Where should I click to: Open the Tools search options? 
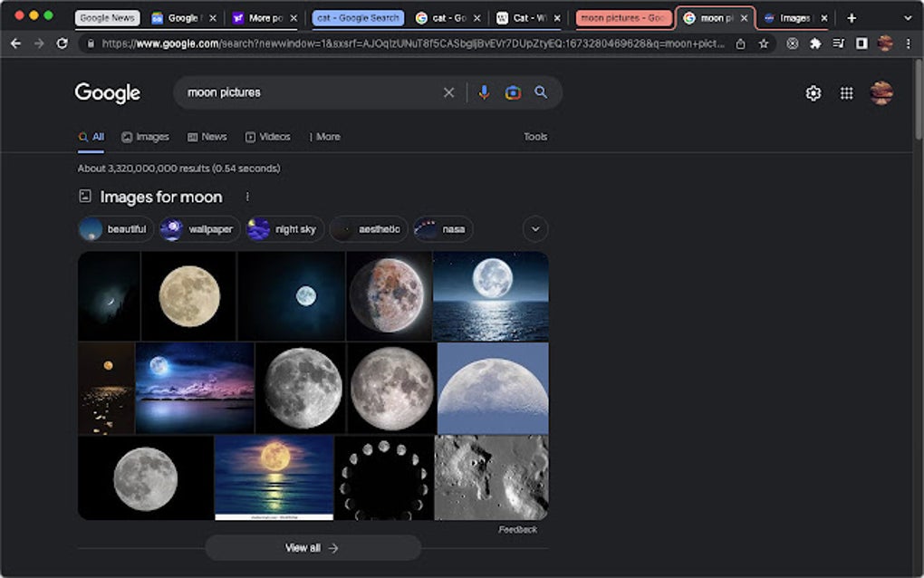[x=535, y=137]
